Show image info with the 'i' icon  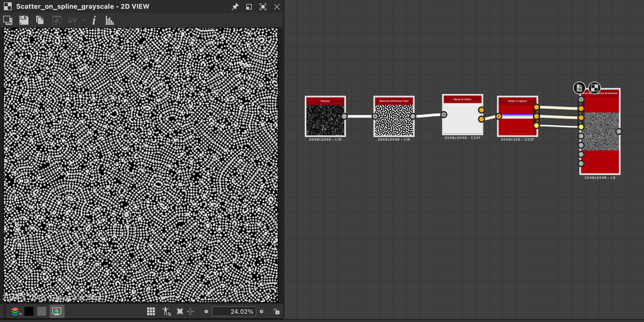[x=93, y=20]
